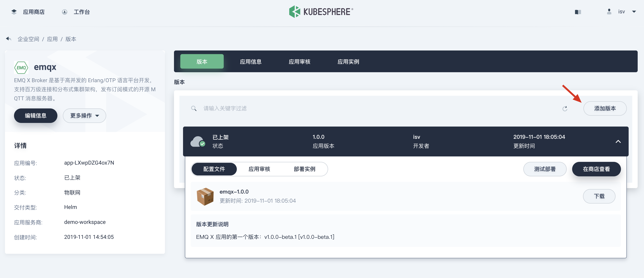644x278 pixels.
Task: Click the user avatar icon
Action: (609, 12)
